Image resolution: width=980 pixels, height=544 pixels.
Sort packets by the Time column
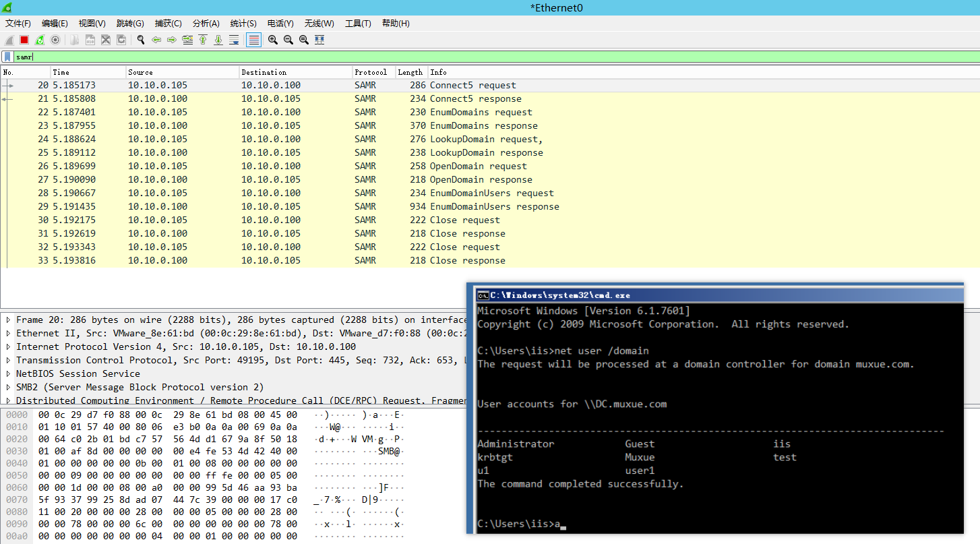(x=88, y=72)
